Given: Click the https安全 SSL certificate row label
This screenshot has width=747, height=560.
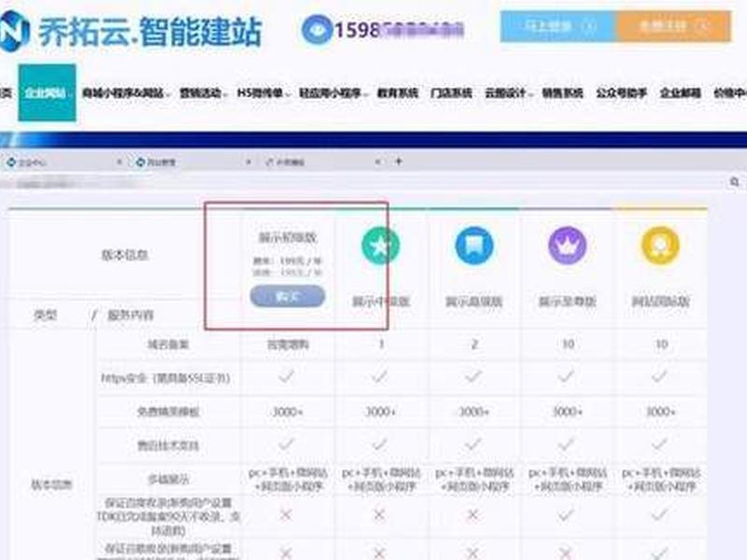Looking at the screenshot, I should (166, 378).
